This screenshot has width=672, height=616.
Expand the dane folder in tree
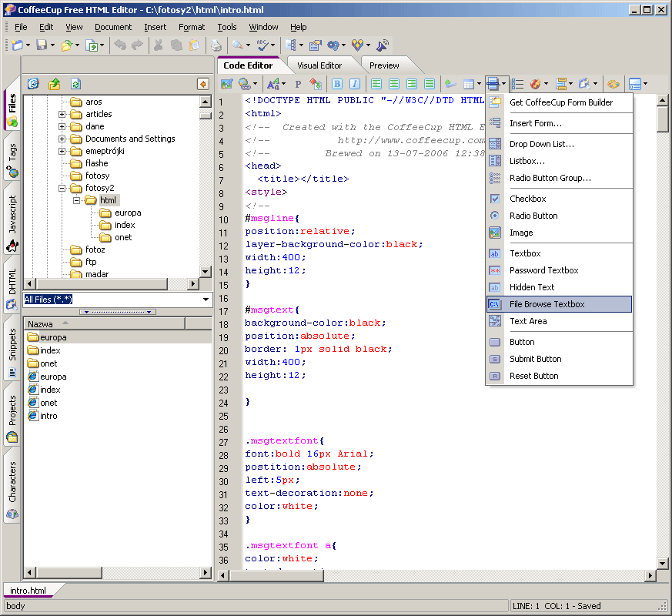tap(62, 127)
